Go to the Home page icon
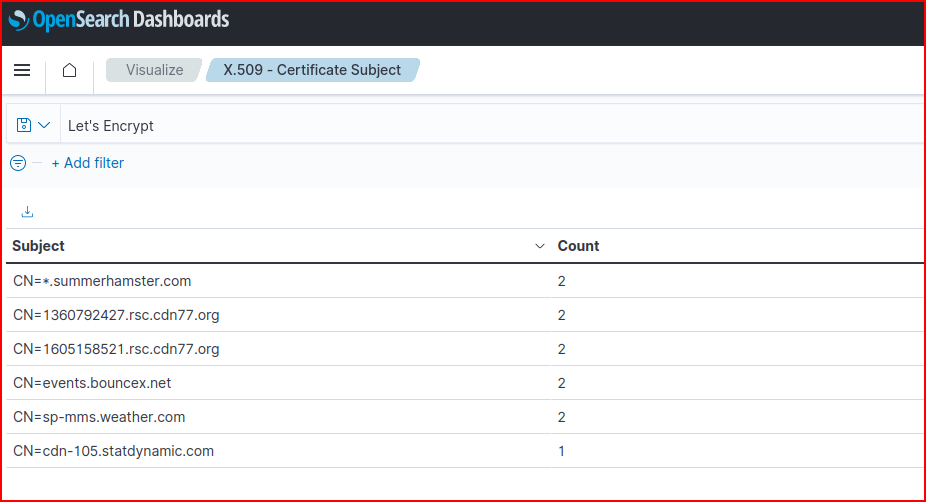 pyautogui.click(x=69, y=70)
